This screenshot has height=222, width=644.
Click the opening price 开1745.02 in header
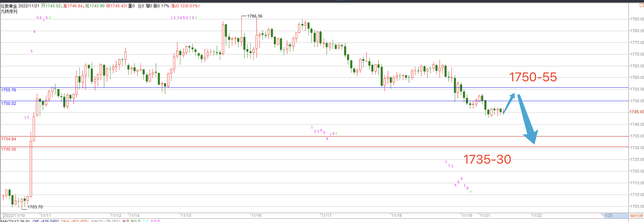(x=52, y=6)
